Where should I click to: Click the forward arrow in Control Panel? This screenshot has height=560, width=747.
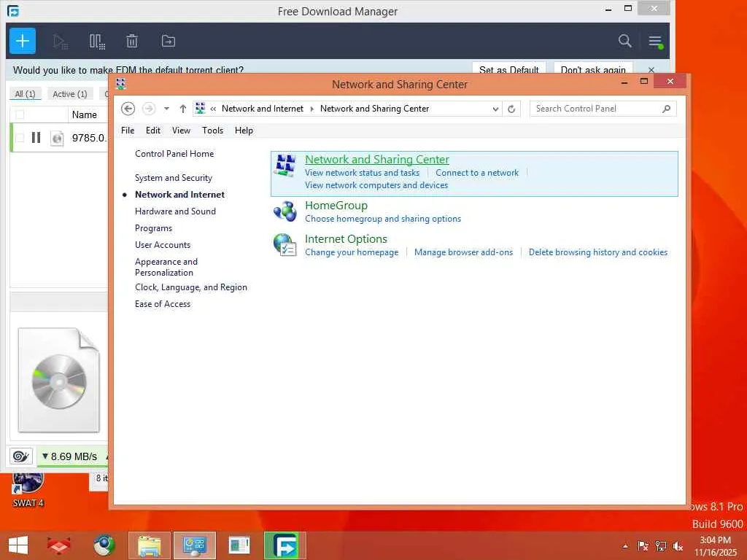click(149, 109)
